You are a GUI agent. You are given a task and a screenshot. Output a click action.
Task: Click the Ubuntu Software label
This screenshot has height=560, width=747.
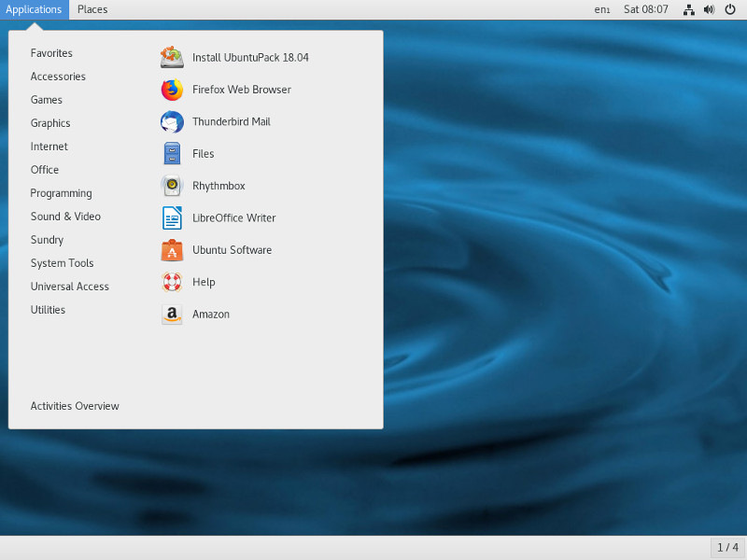(x=232, y=250)
